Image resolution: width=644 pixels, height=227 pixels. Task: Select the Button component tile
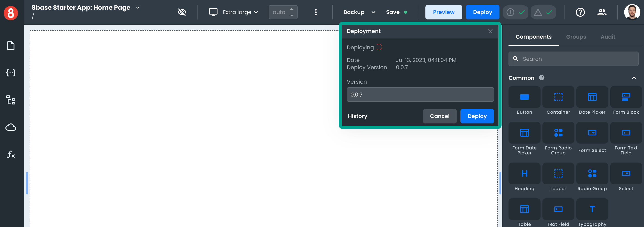pyautogui.click(x=524, y=101)
